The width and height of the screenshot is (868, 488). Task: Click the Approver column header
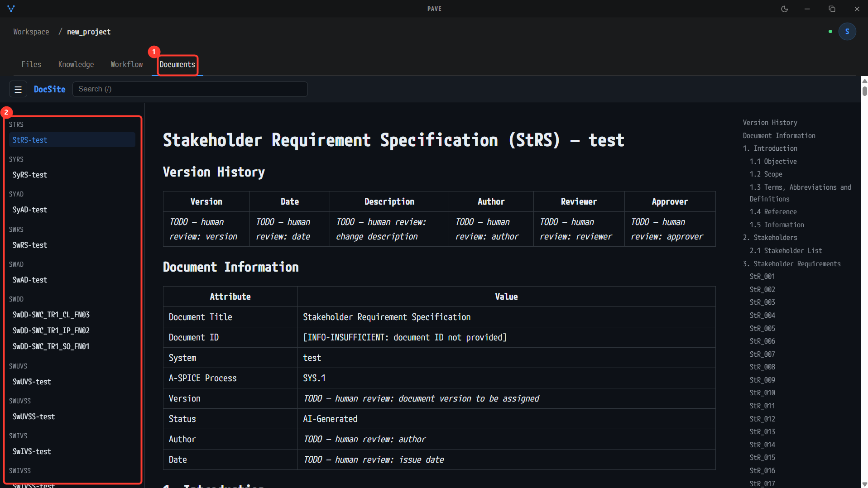670,201
